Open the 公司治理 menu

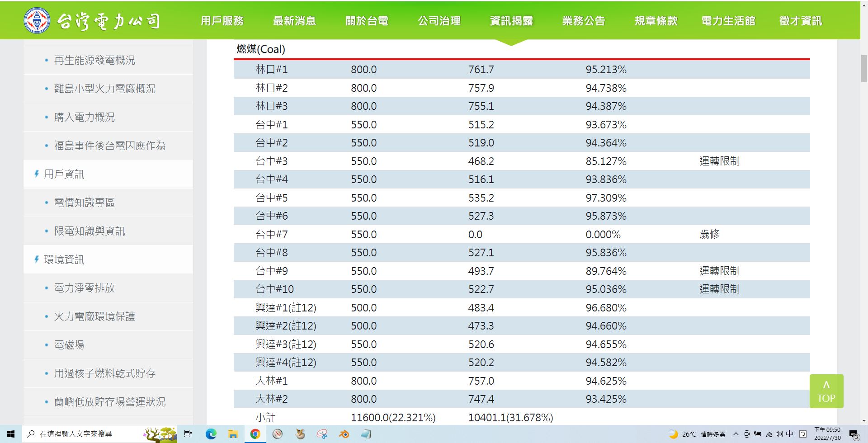click(x=439, y=21)
